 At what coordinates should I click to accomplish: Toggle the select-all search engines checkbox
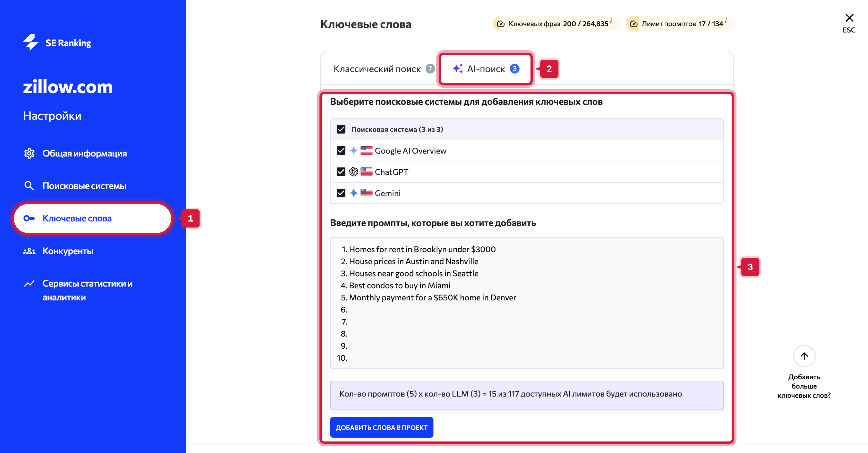coord(341,130)
